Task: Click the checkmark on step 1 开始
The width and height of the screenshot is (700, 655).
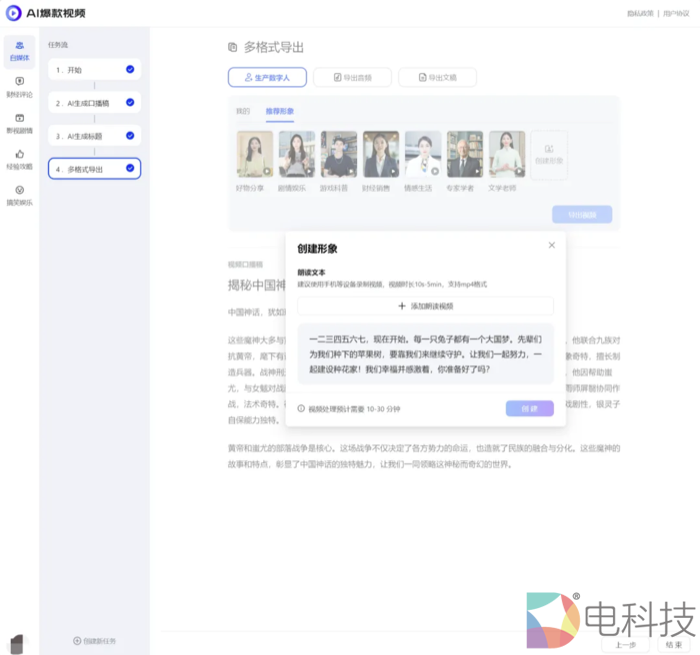Action: click(x=130, y=69)
